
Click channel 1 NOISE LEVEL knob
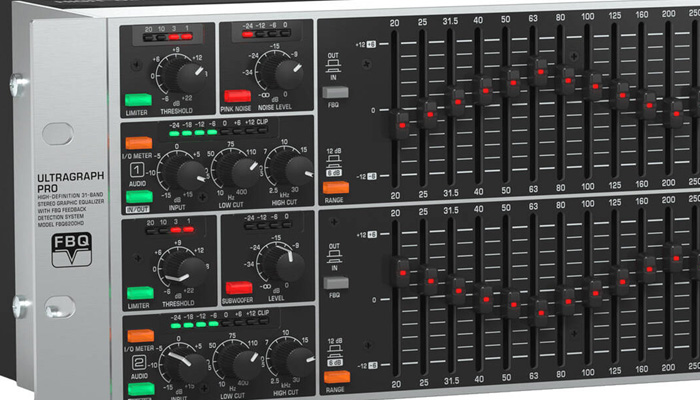tap(283, 71)
